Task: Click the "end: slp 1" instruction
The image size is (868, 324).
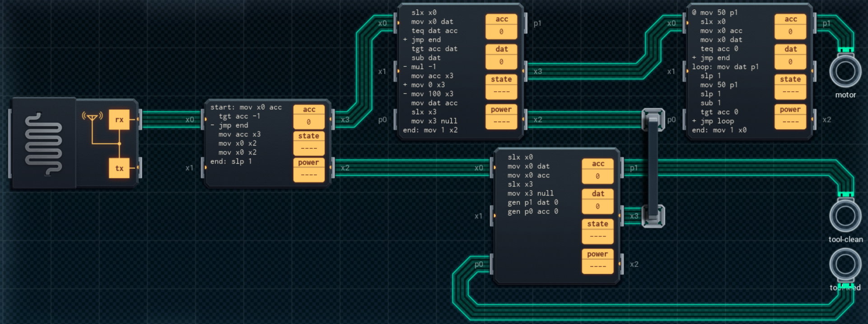Action: tap(231, 161)
